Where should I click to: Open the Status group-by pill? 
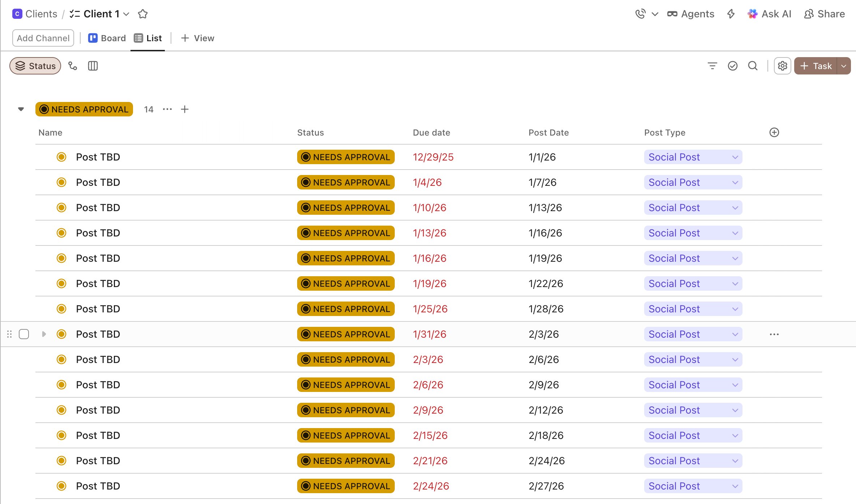pyautogui.click(x=35, y=66)
